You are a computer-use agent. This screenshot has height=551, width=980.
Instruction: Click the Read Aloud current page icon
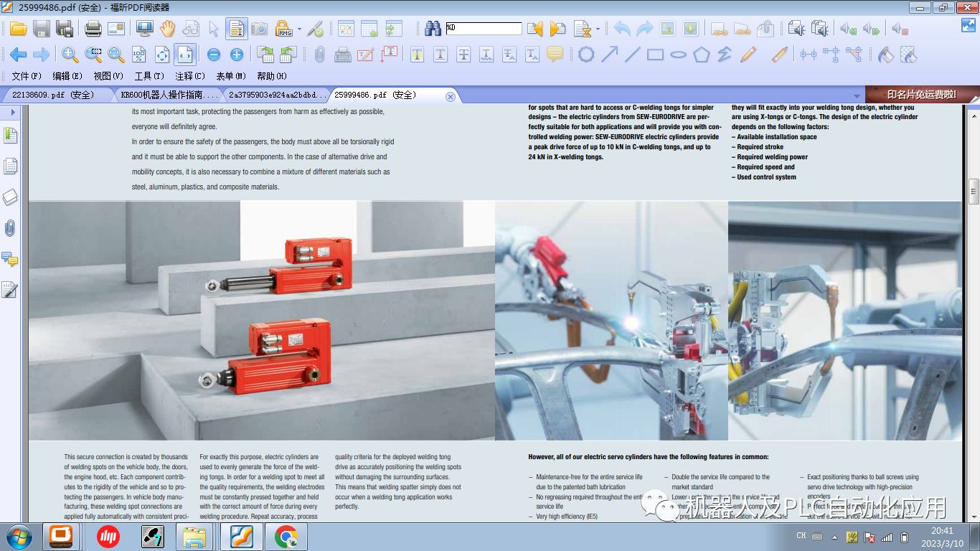796,29
